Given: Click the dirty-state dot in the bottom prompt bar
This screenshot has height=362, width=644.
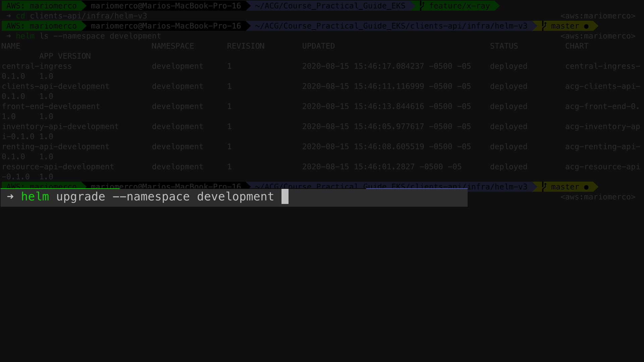Looking at the screenshot, I should 586,187.
